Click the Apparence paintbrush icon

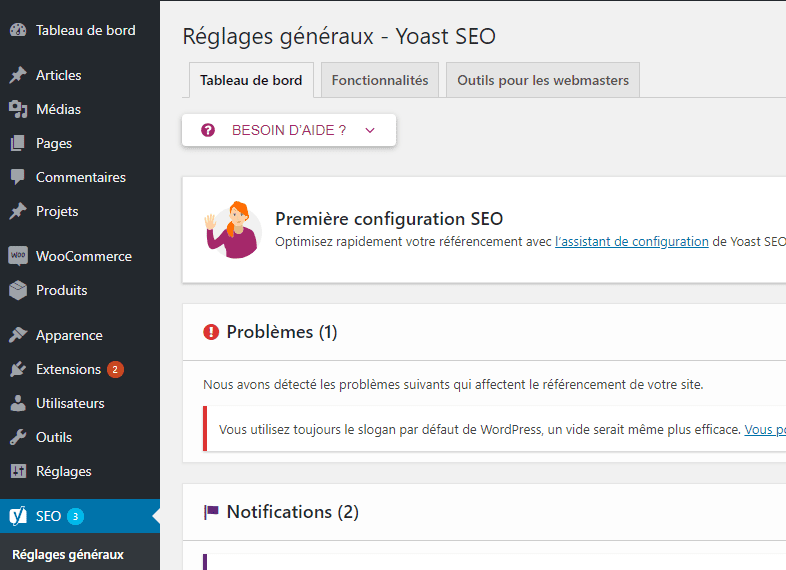18,335
